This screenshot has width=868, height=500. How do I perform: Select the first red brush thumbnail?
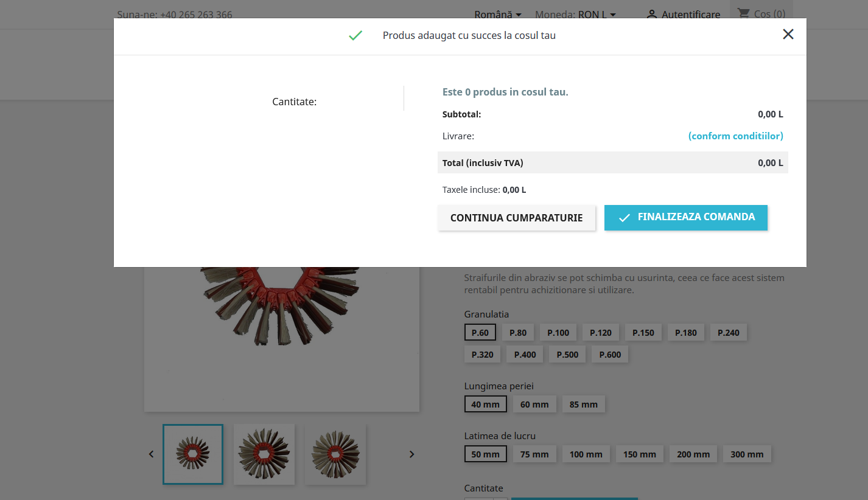pos(193,454)
